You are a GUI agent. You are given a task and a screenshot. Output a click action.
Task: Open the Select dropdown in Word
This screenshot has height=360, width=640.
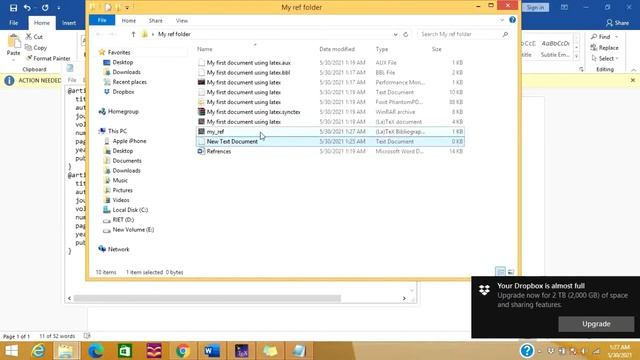604,58
